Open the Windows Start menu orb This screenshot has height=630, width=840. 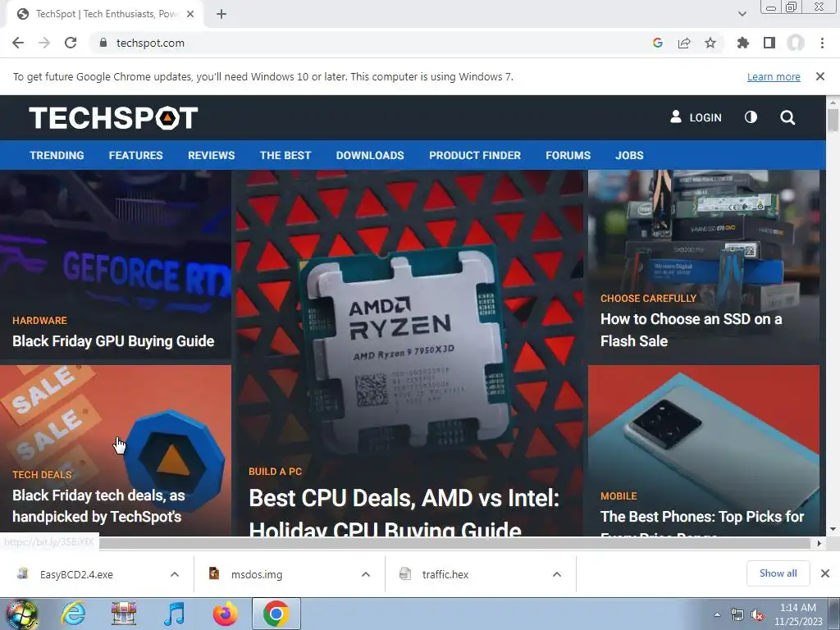point(21,614)
